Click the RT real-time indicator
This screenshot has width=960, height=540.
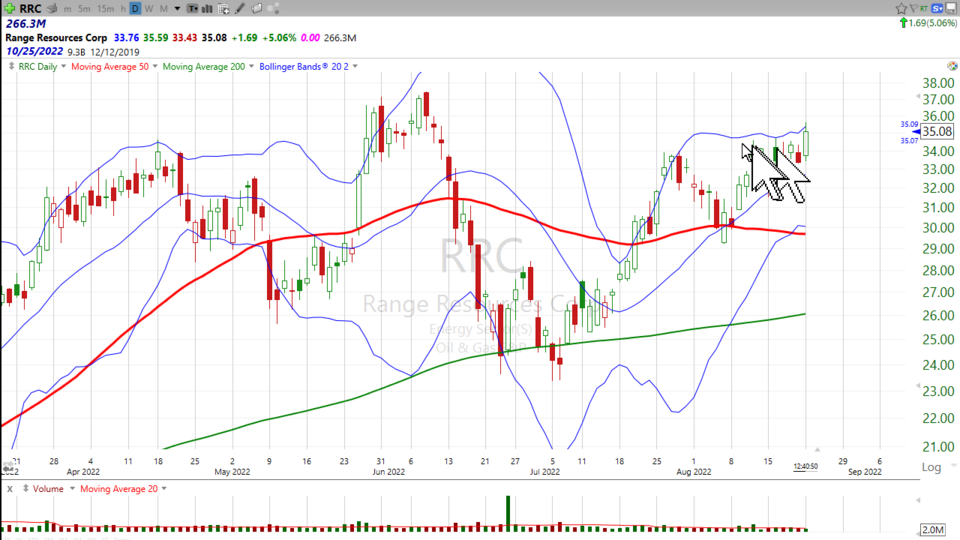tap(925, 8)
